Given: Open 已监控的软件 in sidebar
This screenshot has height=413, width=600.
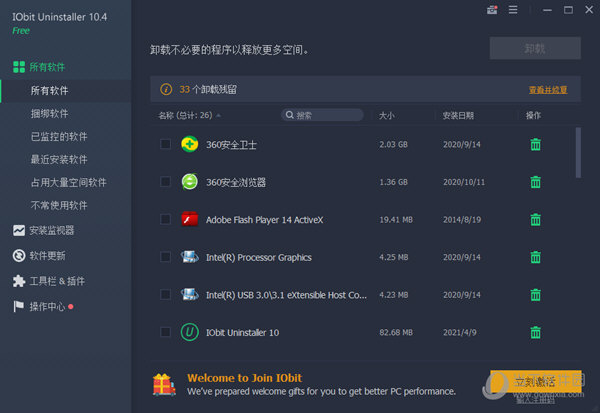Looking at the screenshot, I should click(x=59, y=137).
